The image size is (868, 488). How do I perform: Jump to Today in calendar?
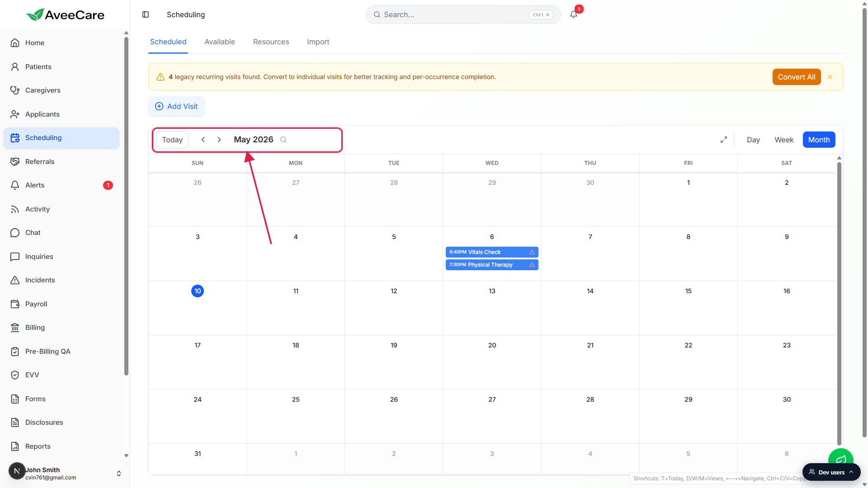(172, 140)
